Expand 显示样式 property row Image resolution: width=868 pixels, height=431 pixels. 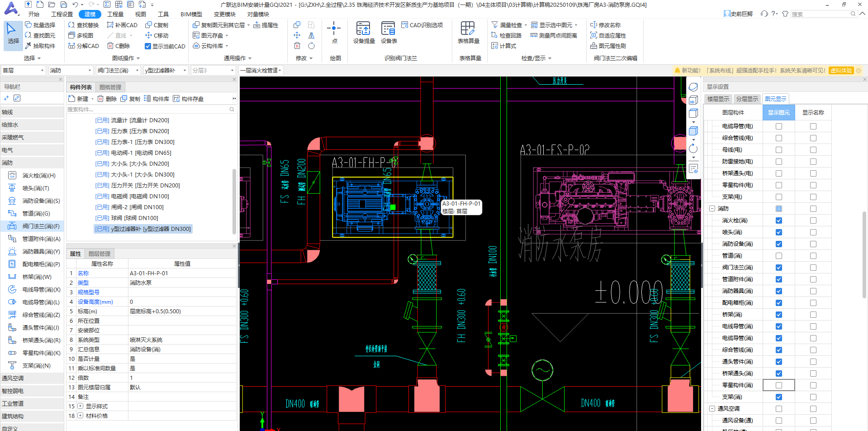pyautogui.click(x=81, y=406)
